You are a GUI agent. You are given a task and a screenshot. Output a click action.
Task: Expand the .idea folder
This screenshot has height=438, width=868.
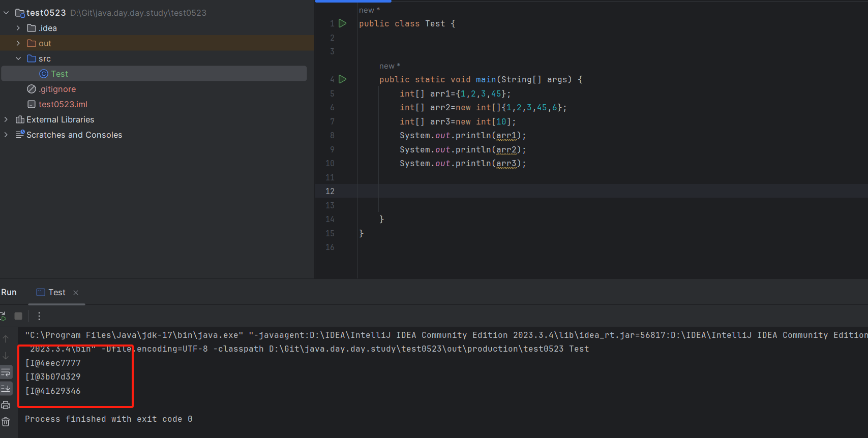click(18, 28)
